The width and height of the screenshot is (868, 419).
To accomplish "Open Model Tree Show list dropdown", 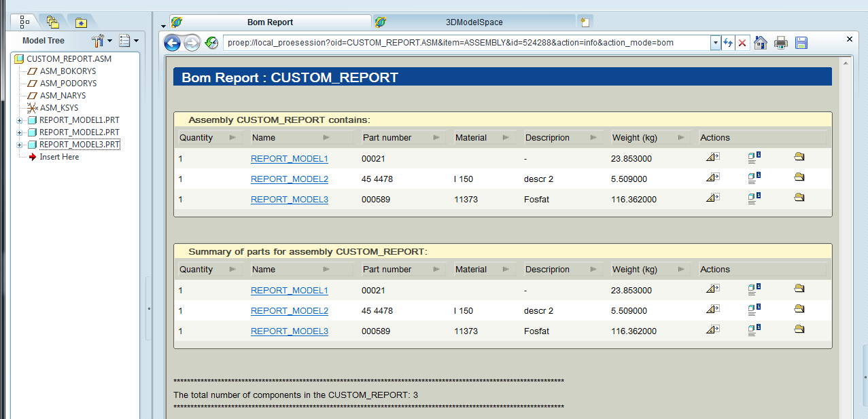I will tap(128, 41).
